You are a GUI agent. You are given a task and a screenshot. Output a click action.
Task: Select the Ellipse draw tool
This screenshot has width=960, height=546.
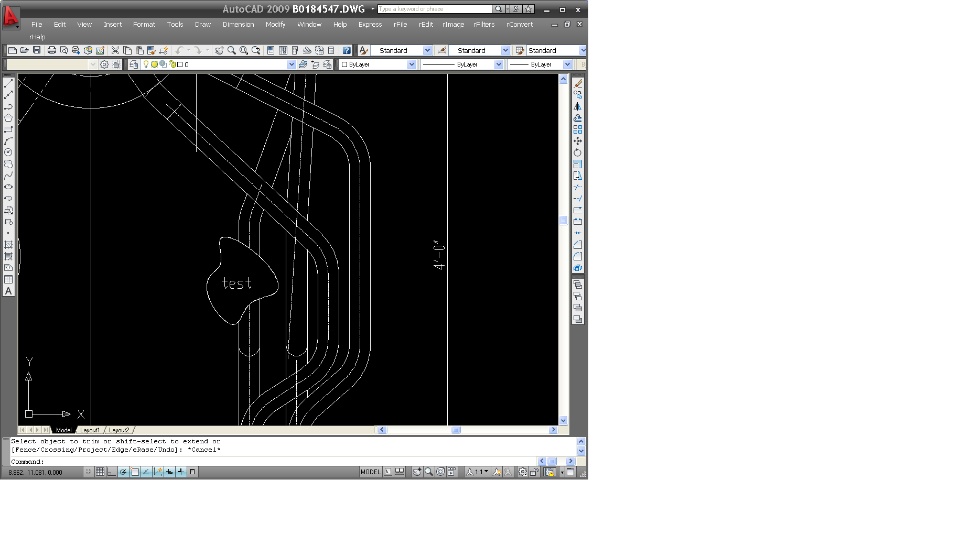tap(9, 187)
